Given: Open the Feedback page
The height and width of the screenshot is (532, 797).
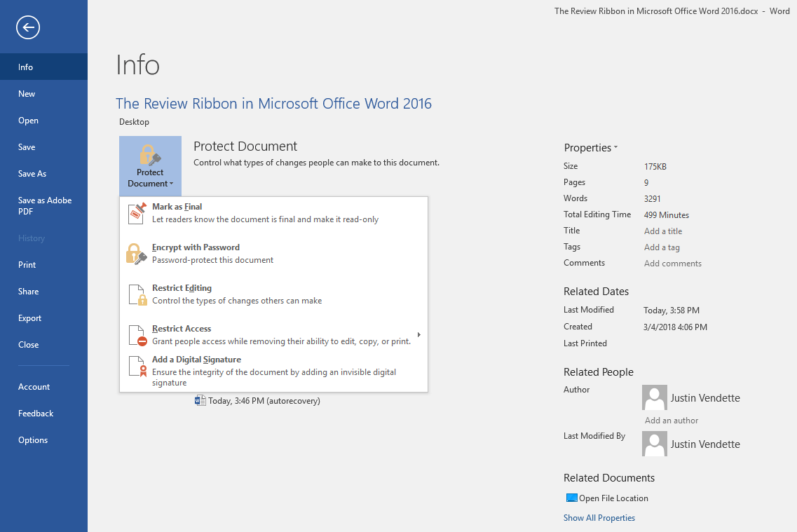Looking at the screenshot, I should 43,413.
